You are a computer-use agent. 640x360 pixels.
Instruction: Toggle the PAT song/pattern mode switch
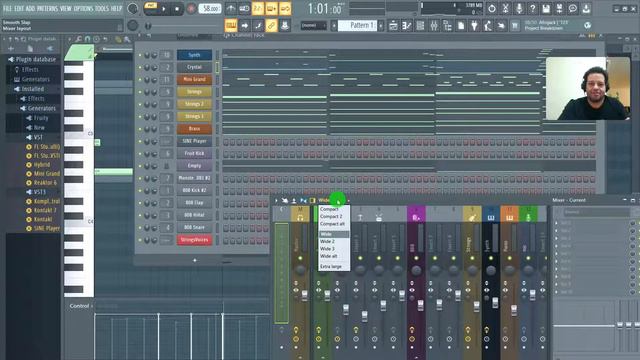(x=151, y=6)
